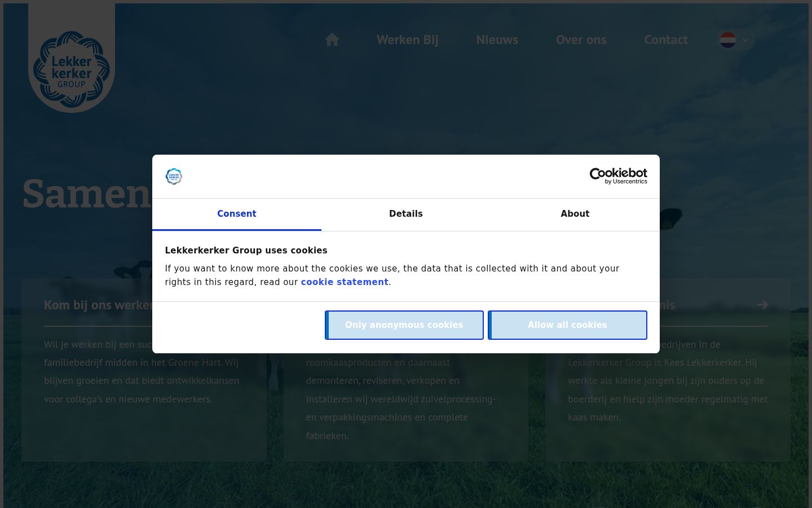
Task: Open the Contact menu item
Action: tap(666, 40)
